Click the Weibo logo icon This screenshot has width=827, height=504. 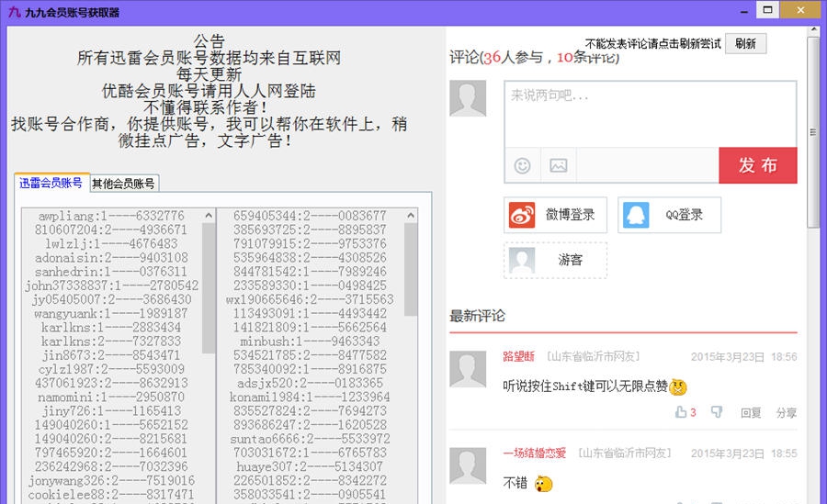522,215
